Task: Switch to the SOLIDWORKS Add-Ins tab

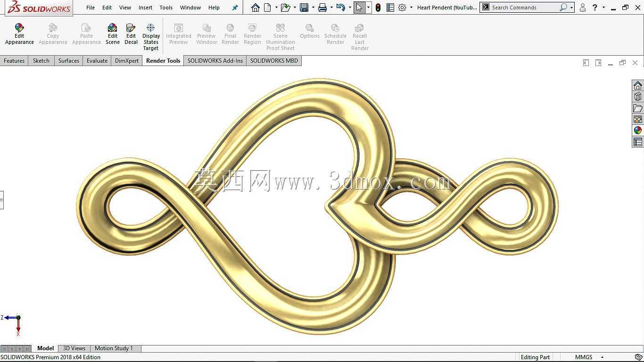Action: [x=215, y=61]
